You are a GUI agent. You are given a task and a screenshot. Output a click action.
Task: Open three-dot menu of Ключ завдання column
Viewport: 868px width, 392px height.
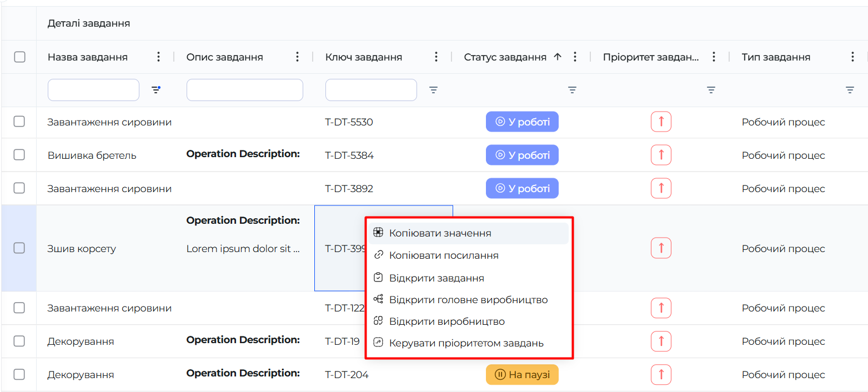click(436, 57)
